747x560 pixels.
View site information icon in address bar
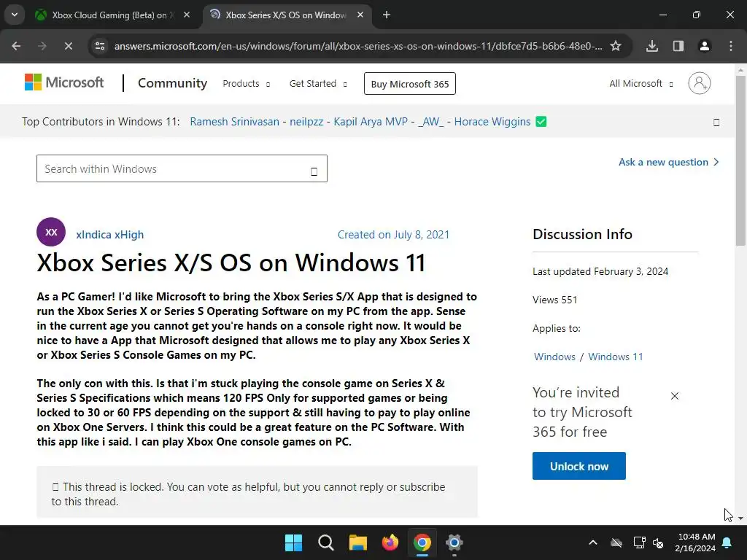click(100, 46)
